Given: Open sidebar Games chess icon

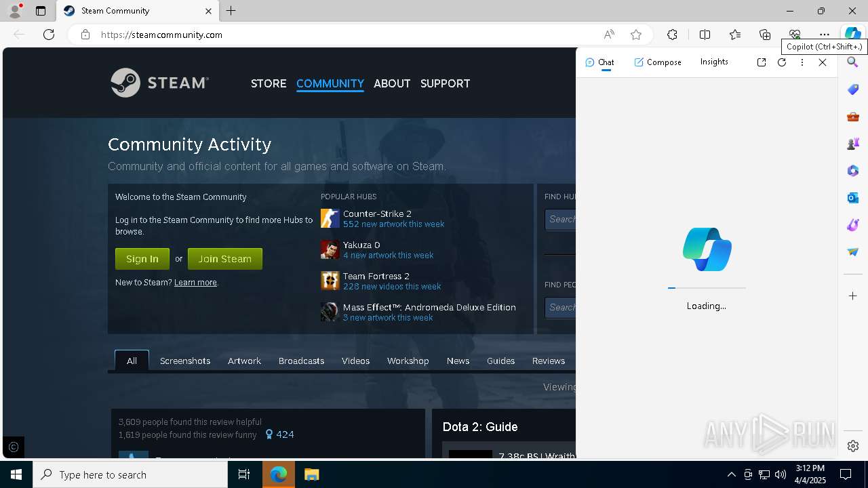Looking at the screenshot, I should click(853, 144).
